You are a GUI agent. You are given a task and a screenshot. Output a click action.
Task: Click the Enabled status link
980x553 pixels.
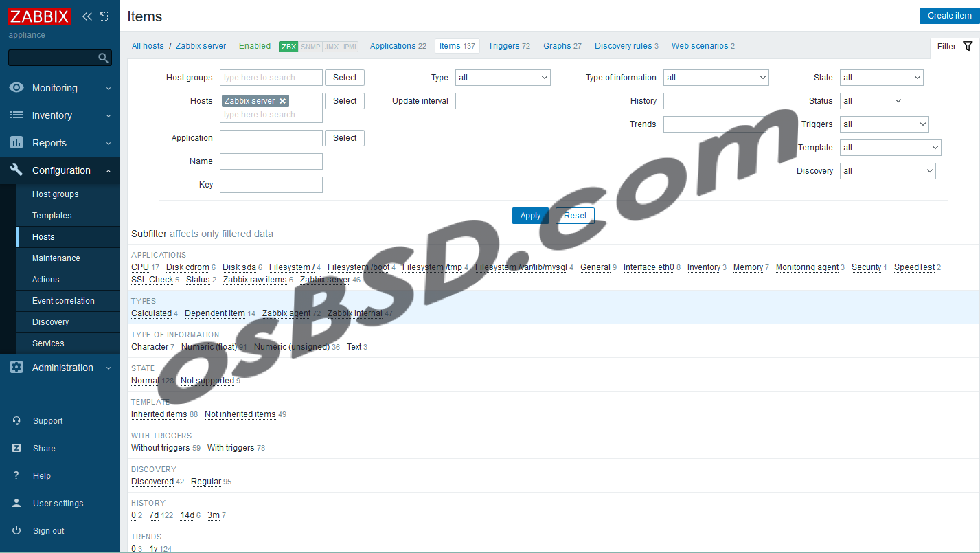255,46
